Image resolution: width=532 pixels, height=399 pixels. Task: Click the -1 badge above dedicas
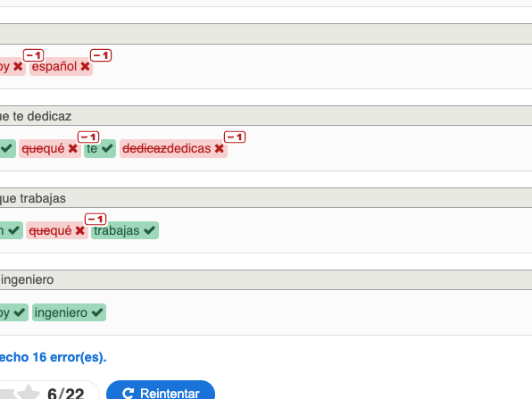point(235,137)
